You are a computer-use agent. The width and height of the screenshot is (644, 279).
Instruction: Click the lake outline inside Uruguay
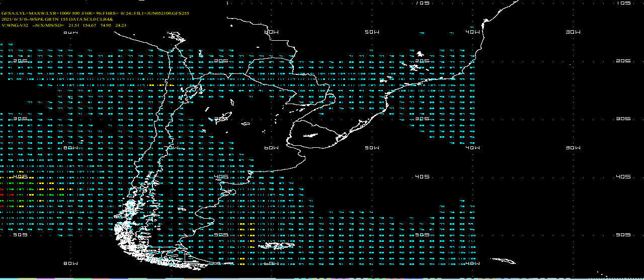click(x=311, y=135)
